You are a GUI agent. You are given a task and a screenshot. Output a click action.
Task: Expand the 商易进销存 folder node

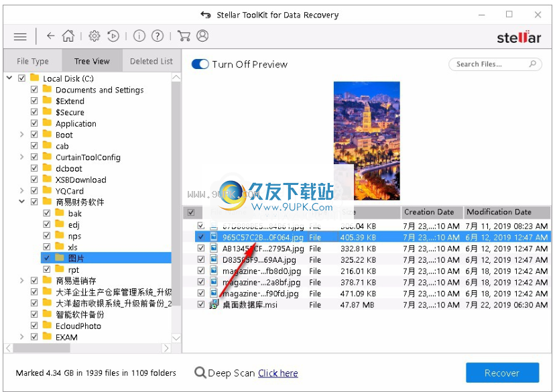point(21,281)
